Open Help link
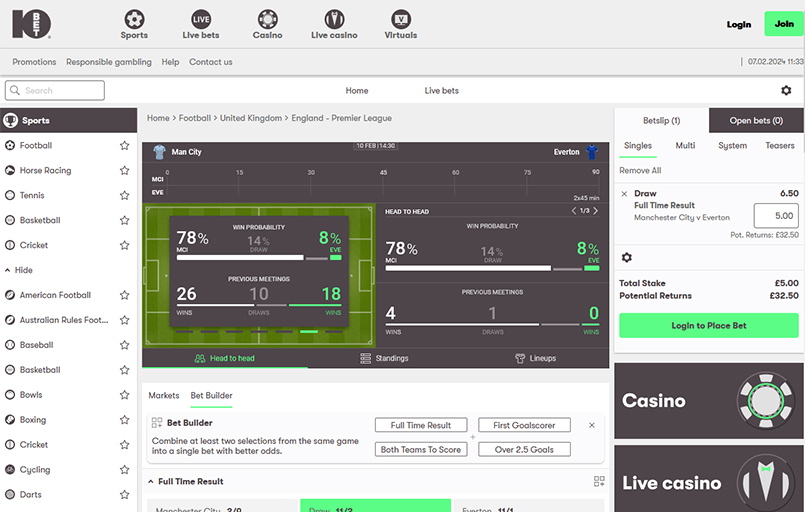Screen dimensions: 805x512 coord(170,62)
